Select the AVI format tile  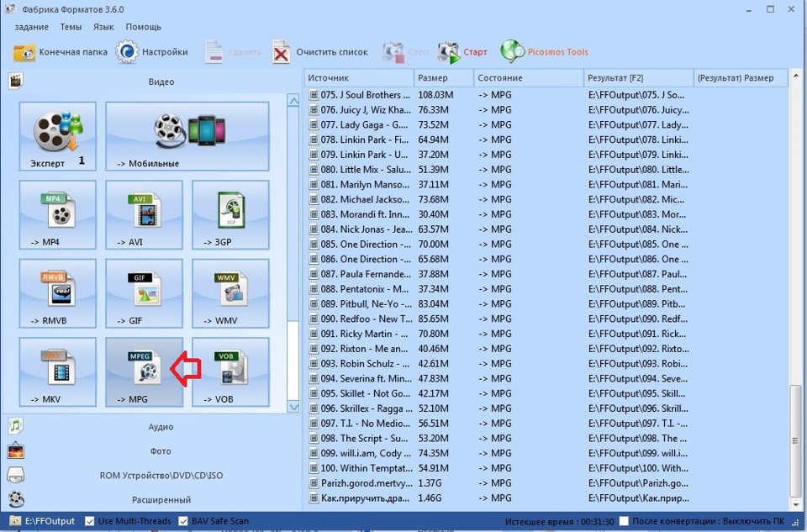[144, 214]
